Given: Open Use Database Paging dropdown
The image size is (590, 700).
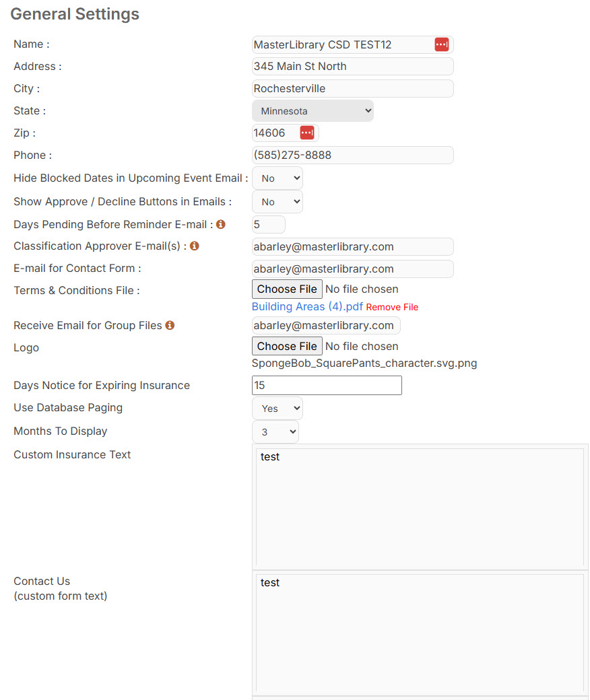Looking at the screenshot, I should (x=277, y=409).
